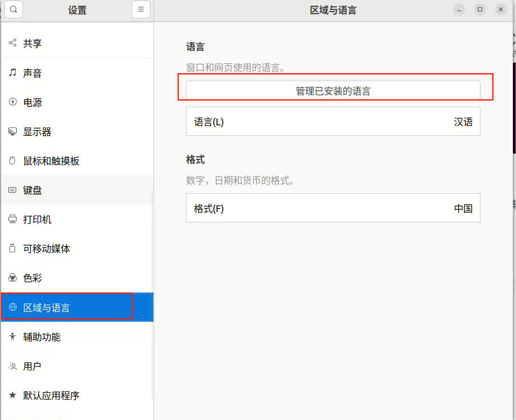Click the sidebar vertical scrollbar
The width and height of the screenshot is (516, 420).
pos(153,296)
